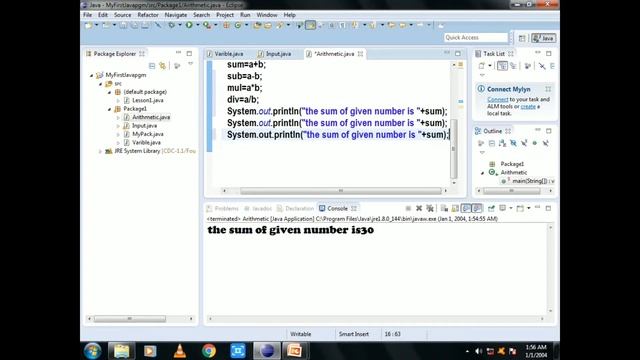Open Windows Explorer folder on taskbar
Screen dimensions: 640x360
coord(121,351)
